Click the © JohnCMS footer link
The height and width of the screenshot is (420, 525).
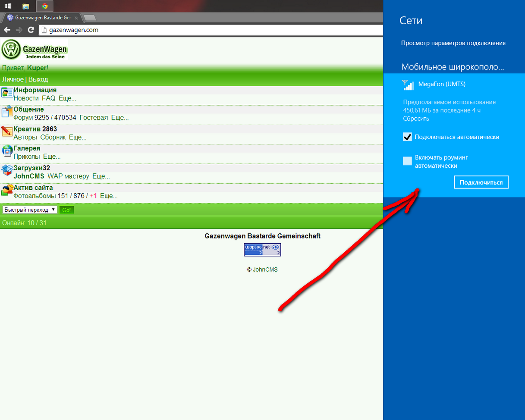(262, 270)
